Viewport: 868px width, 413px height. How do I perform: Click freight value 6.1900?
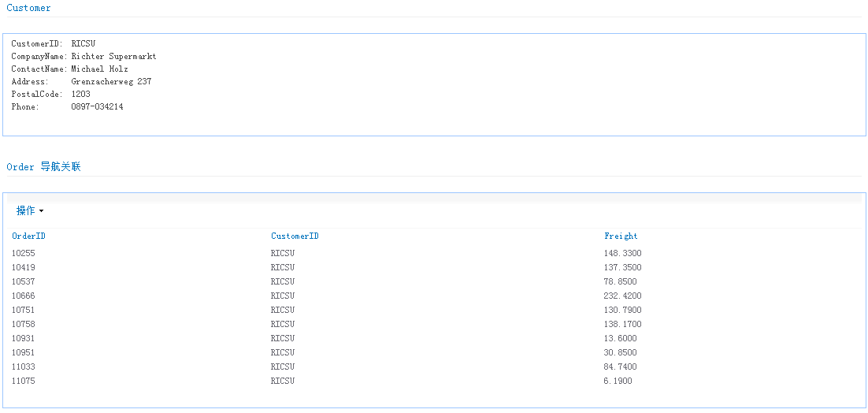[618, 381]
